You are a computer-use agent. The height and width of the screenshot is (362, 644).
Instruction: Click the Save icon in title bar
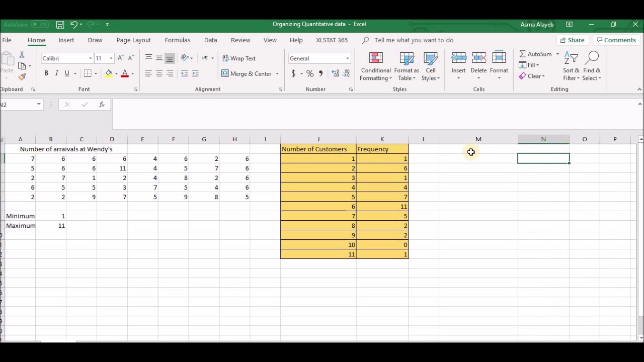60,24
